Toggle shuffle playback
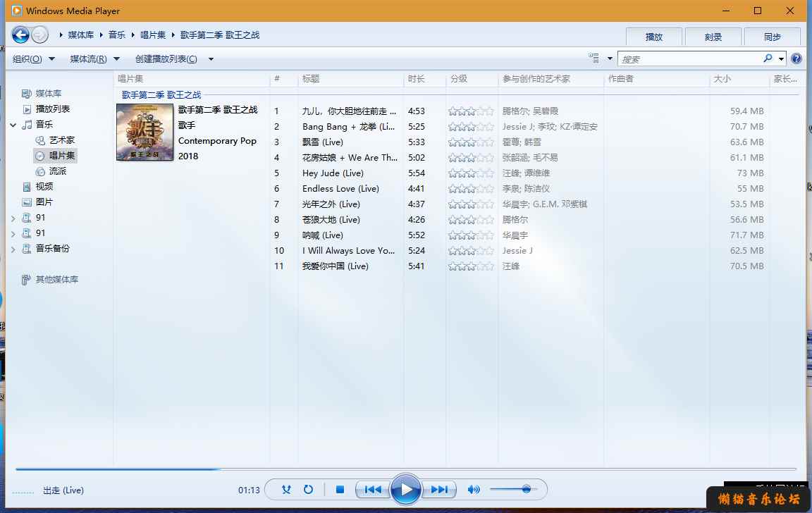Image resolution: width=812 pixels, height=513 pixels. (286, 490)
